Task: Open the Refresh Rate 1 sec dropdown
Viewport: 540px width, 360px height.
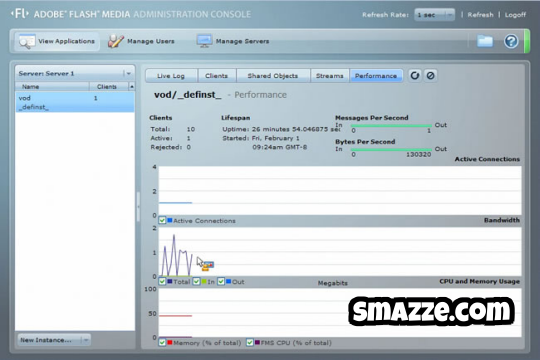Action: click(x=434, y=15)
